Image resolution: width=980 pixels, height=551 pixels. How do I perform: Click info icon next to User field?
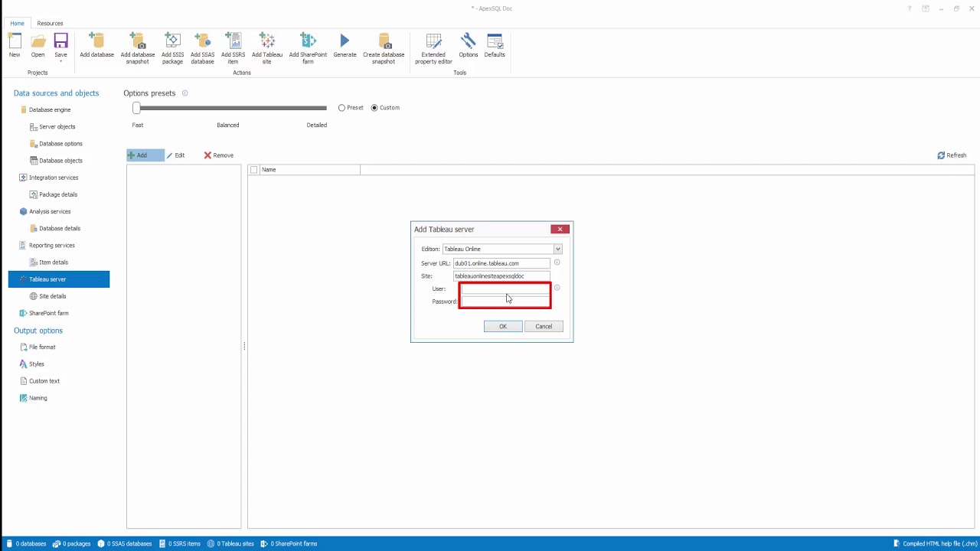[557, 288]
